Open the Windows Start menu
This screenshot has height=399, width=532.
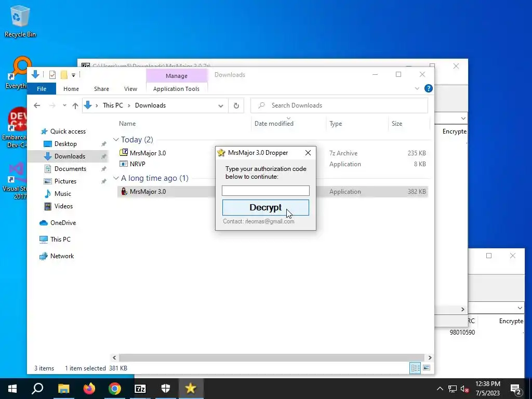12,389
